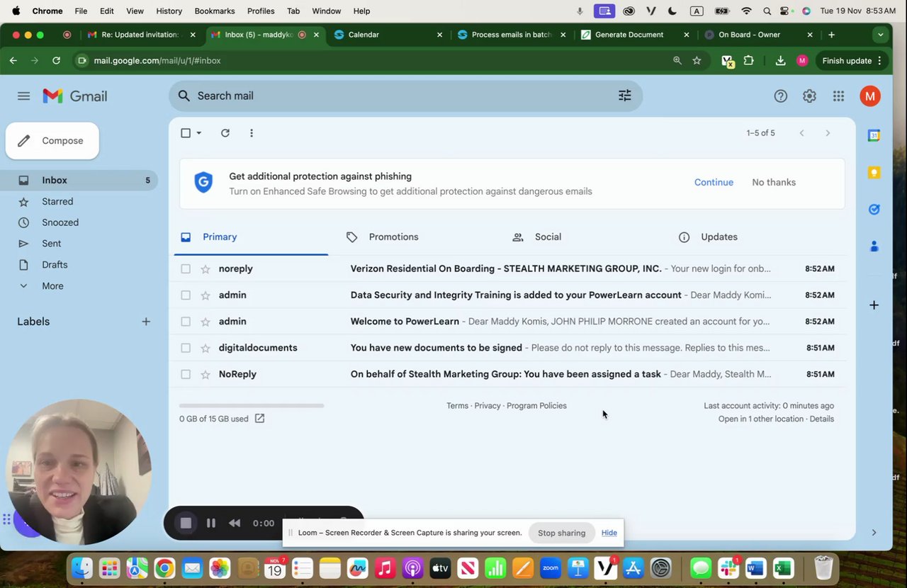Open Google Tasks side panel icon
The height and width of the screenshot is (588, 907).
click(874, 209)
